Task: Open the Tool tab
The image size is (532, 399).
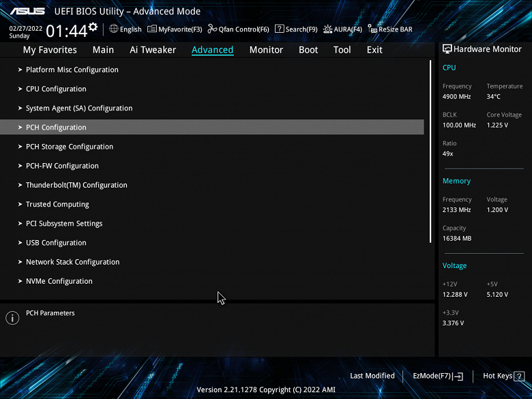Action: pyautogui.click(x=342, y=50)
